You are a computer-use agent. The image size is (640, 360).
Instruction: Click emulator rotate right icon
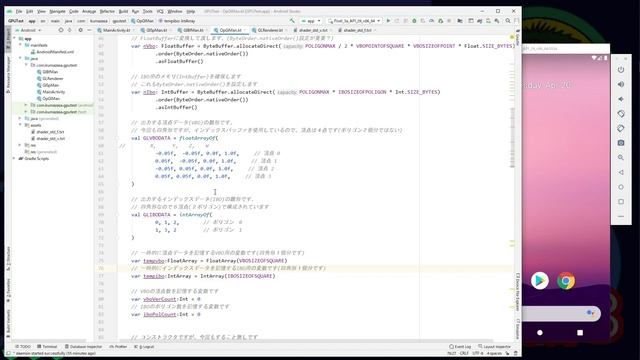[621, 128]
